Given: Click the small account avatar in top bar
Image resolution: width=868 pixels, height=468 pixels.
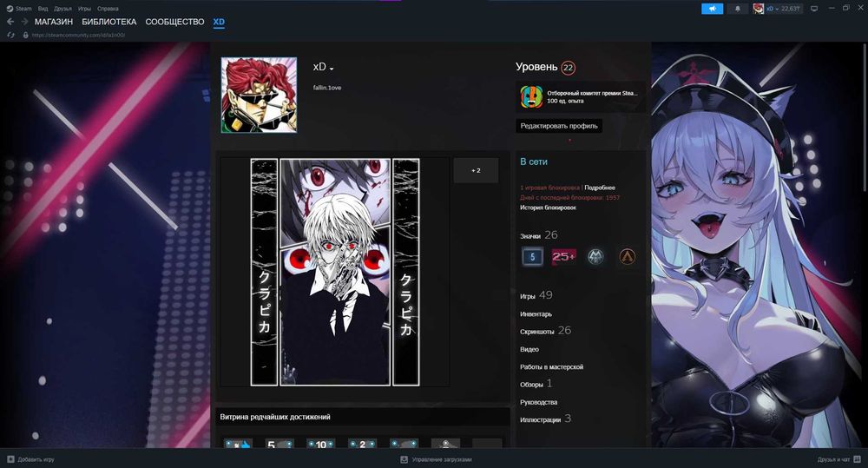Looking at the screenshot, I should [759, 9].
